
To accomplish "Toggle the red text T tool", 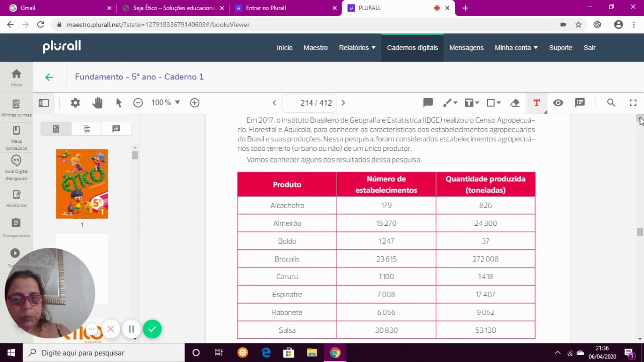I will pyautogui.click(x=536, y=103).
